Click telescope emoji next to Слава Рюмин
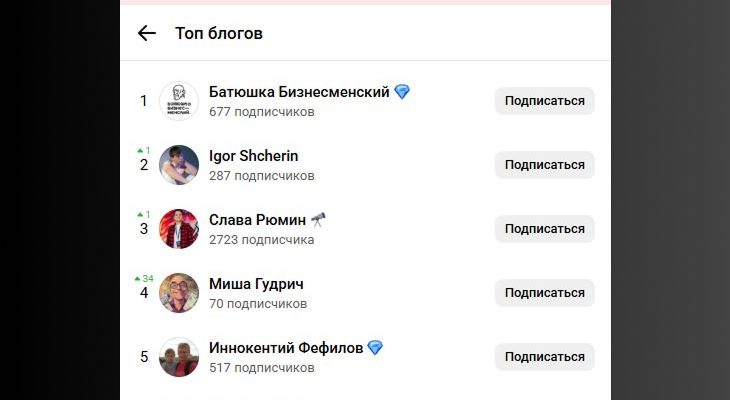 (319, 220)
